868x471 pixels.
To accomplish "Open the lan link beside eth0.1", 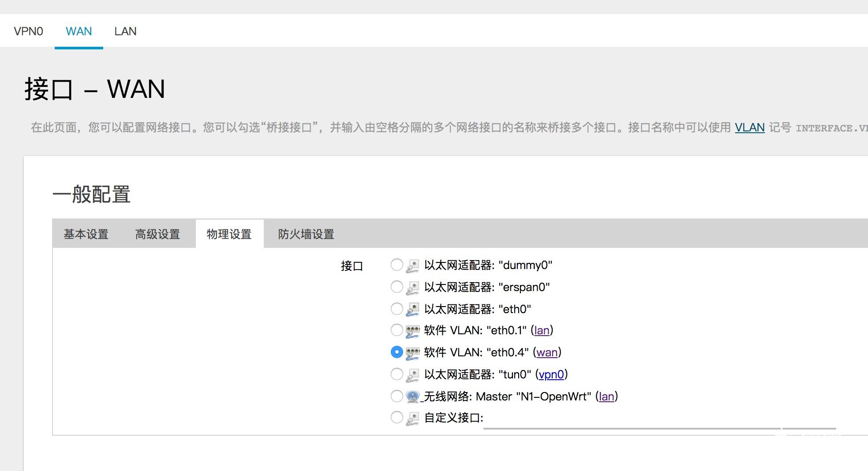I will [x=542, y=330].
